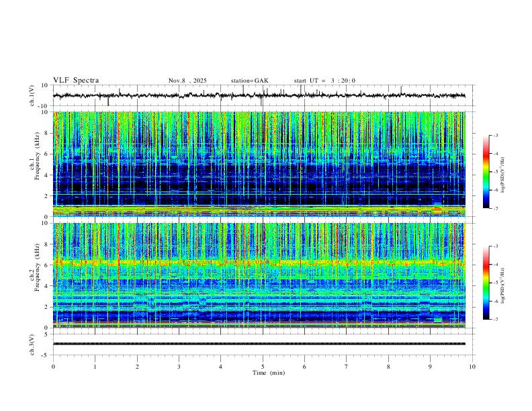The height and width of the screenshot is (411, 532).
Task: Click the "station=GAK" label
Action: (x=249, y=81)
